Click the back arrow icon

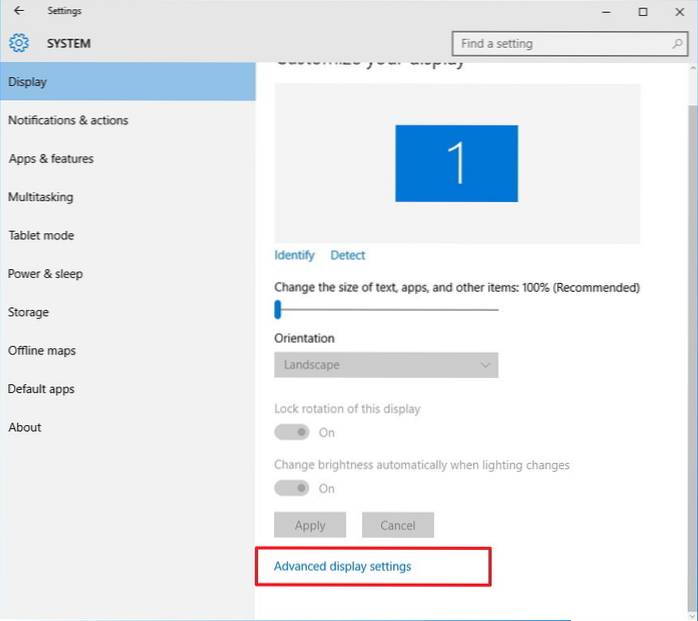click(19, 12)
